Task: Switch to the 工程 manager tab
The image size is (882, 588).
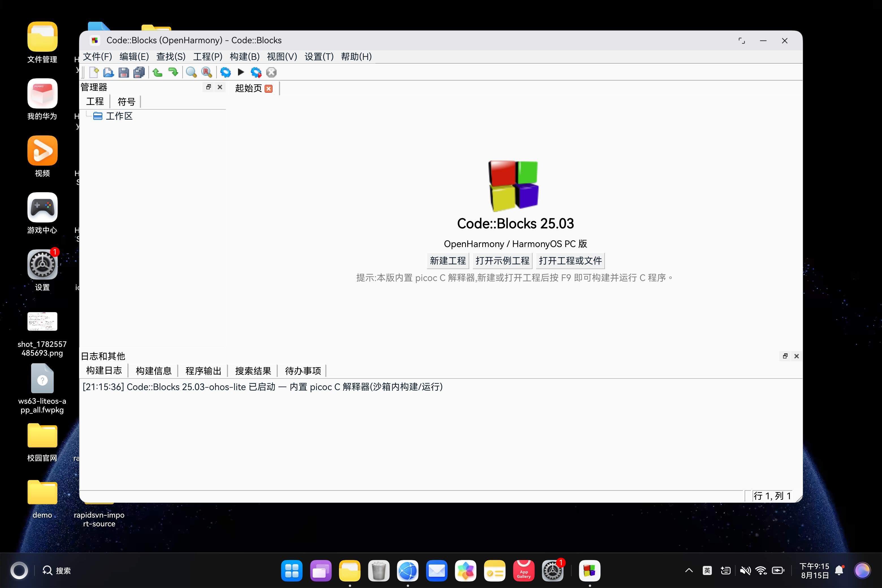Action: click(95, 101)
